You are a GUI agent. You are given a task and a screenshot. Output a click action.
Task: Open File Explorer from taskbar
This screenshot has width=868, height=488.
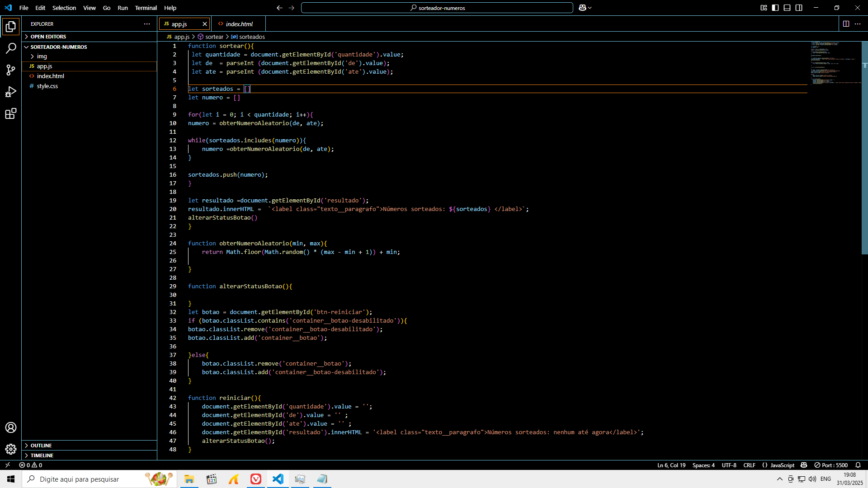click(x=189, y=479)
